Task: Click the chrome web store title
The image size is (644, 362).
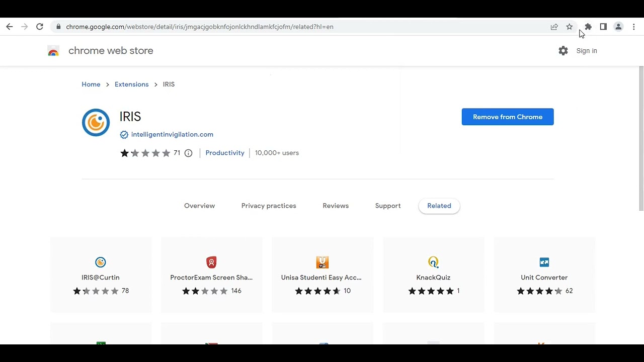Action: pos(111,51)
